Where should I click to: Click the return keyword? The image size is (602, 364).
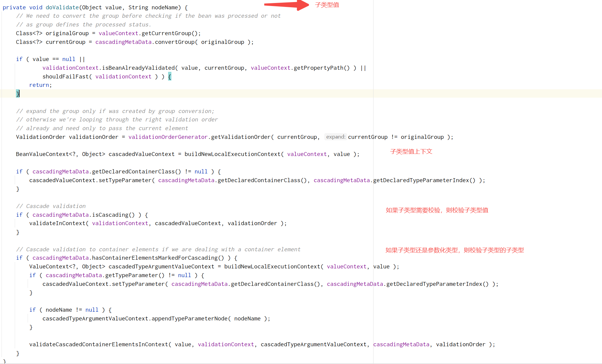[x=39, y=85]
